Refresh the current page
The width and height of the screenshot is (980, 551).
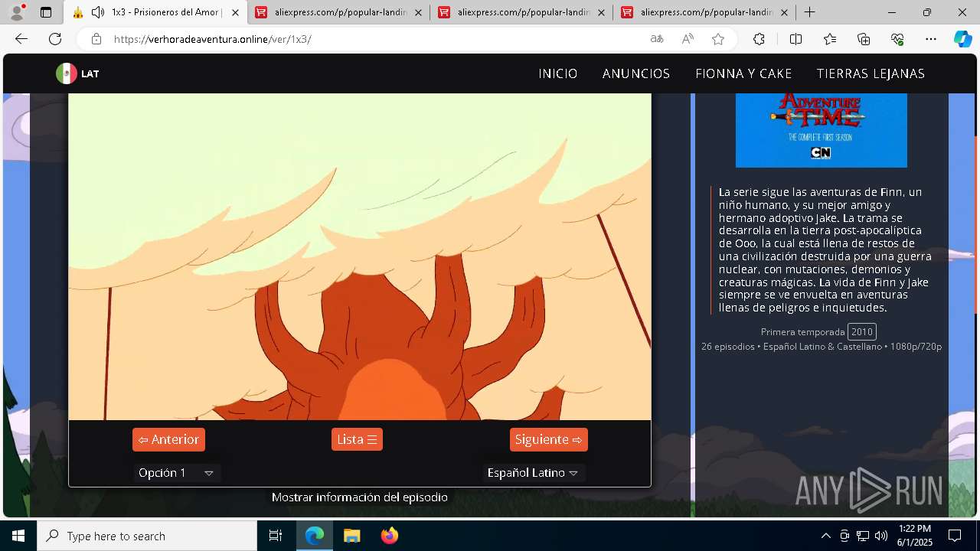[55, 39]
